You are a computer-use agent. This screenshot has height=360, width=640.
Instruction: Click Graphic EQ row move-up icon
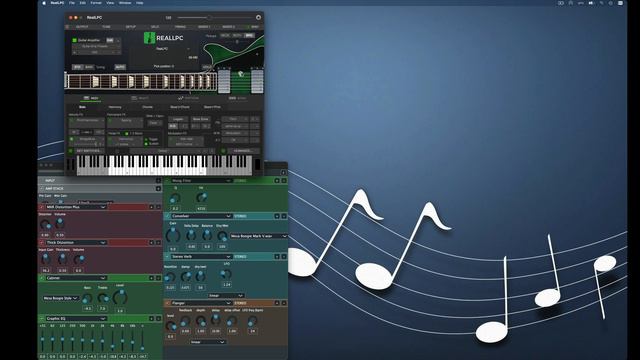pyautogui.click(x=151, y=318)
